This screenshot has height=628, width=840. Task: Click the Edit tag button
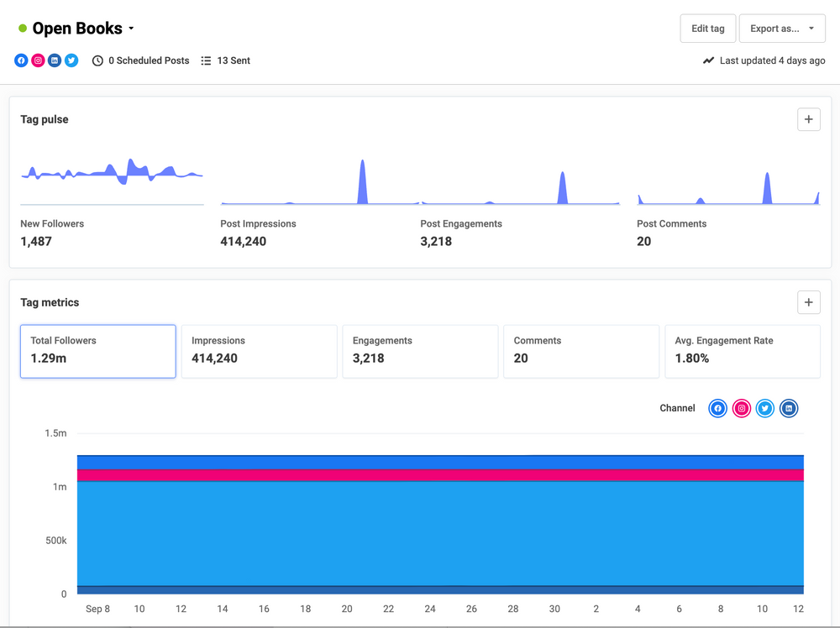coord(707,28)
